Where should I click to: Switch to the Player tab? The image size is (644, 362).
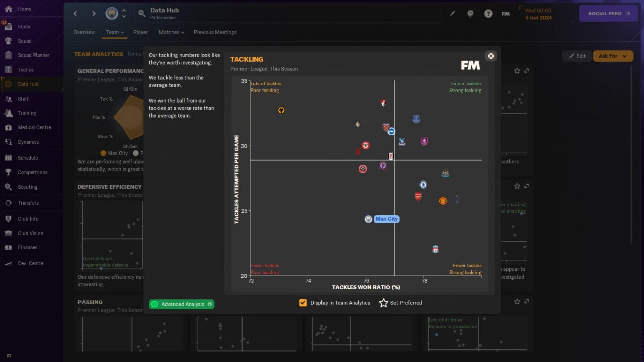(141, 32)
